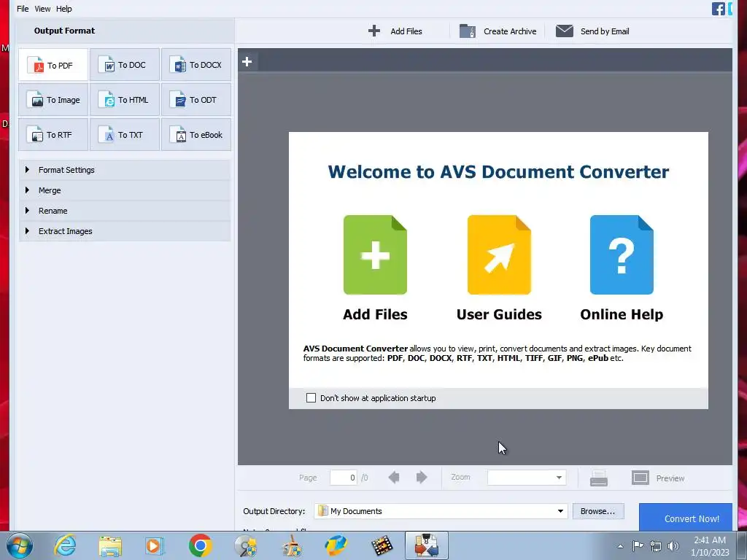Click the Facebook icon at top right
747x560 pixels.
718,9
